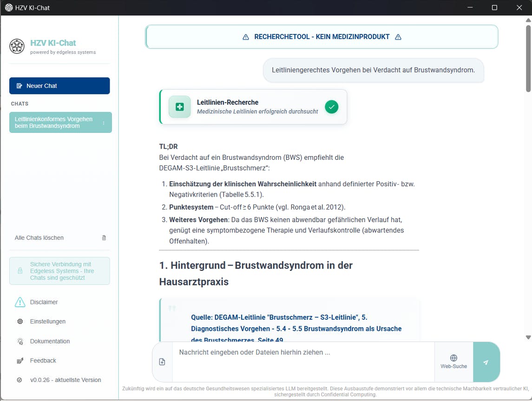Open the three-dot menu on the Brustwandsyndrom chat

104,123
